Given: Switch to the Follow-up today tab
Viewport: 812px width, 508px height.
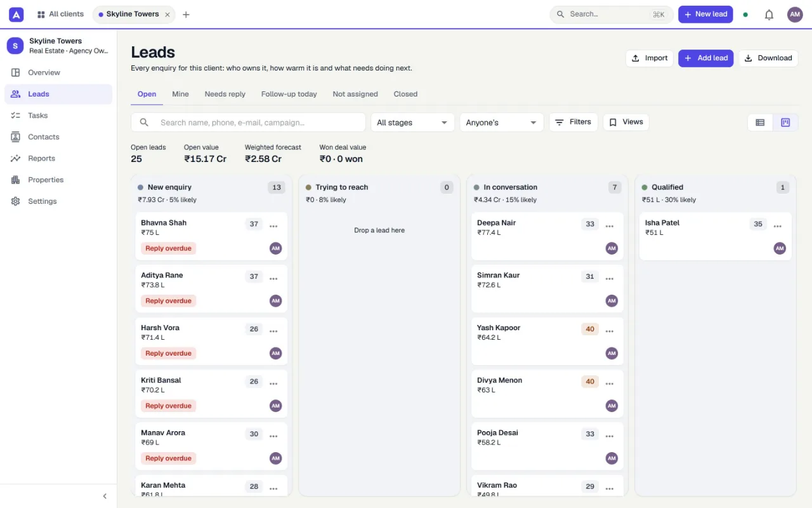Looking at the screenshot, I should tap(289, 94).
